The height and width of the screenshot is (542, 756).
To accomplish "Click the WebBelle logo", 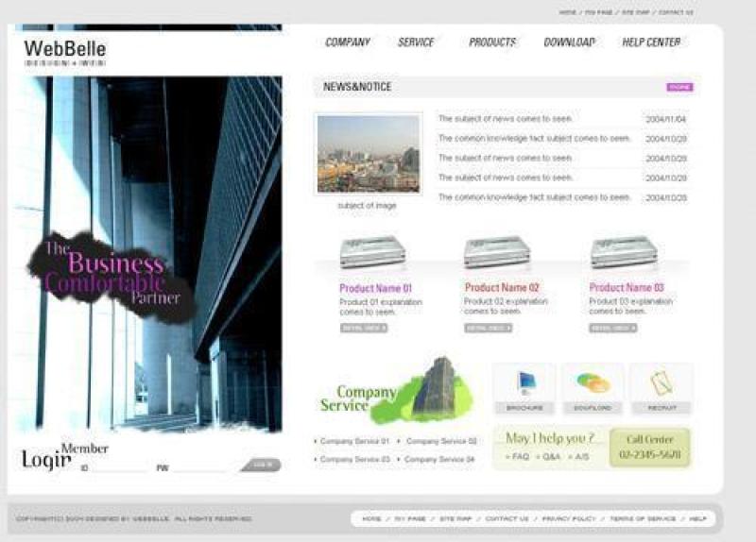I will pos(64,50).
